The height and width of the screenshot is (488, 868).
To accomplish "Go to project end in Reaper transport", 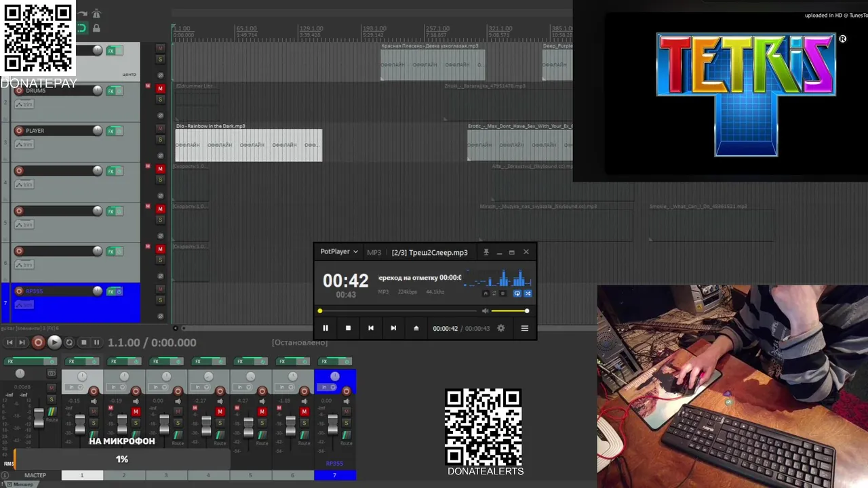I will coord(22,342).
